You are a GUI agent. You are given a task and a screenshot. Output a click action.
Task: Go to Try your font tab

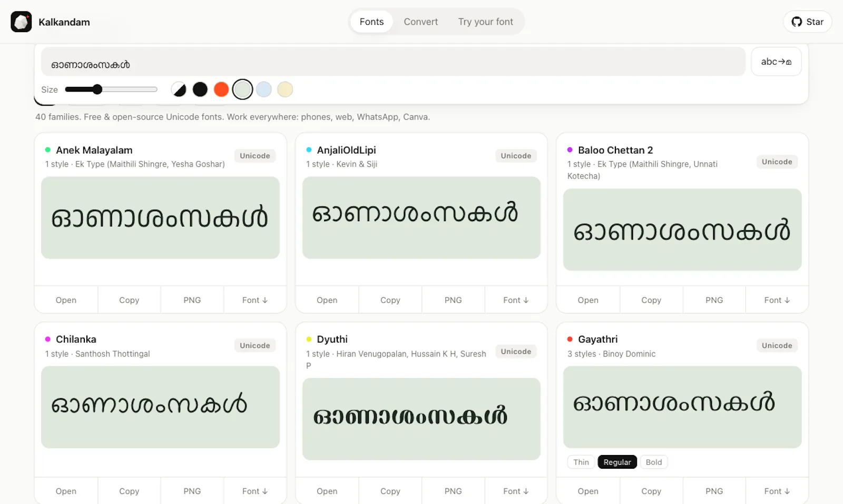(485, 22)
